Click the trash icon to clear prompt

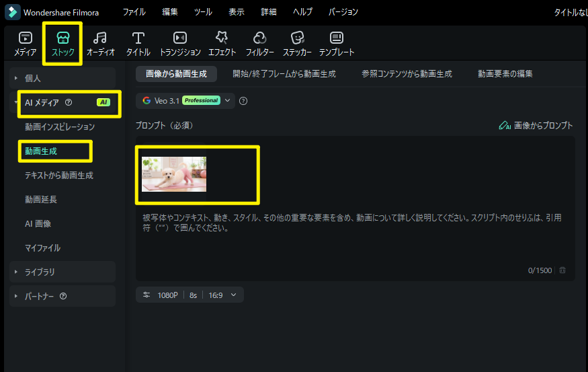pos(562,270)
